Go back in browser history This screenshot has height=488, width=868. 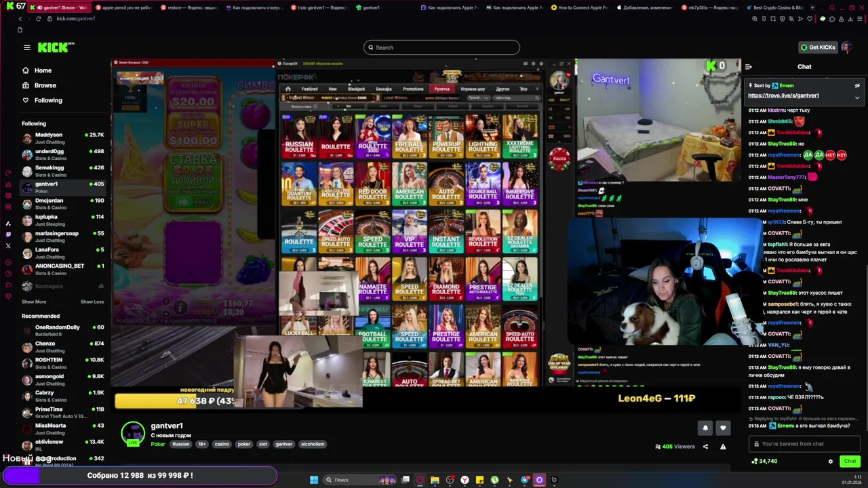pyautogui.click(x=20, y=18)
